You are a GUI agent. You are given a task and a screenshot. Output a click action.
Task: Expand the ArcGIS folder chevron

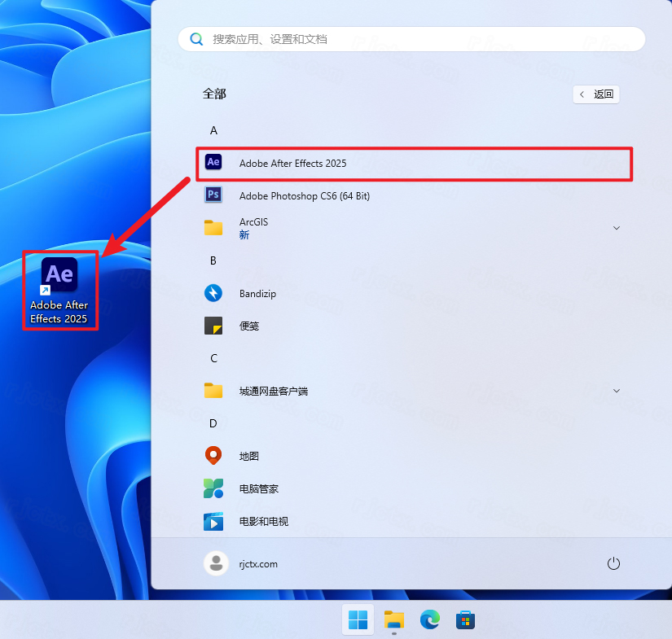click(x=617, y=228)
